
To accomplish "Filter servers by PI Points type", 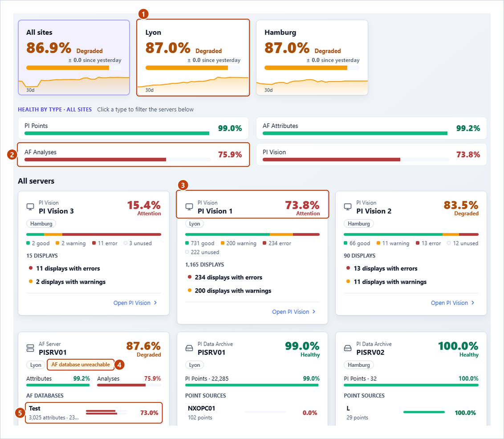I will (x=133, y=128).
